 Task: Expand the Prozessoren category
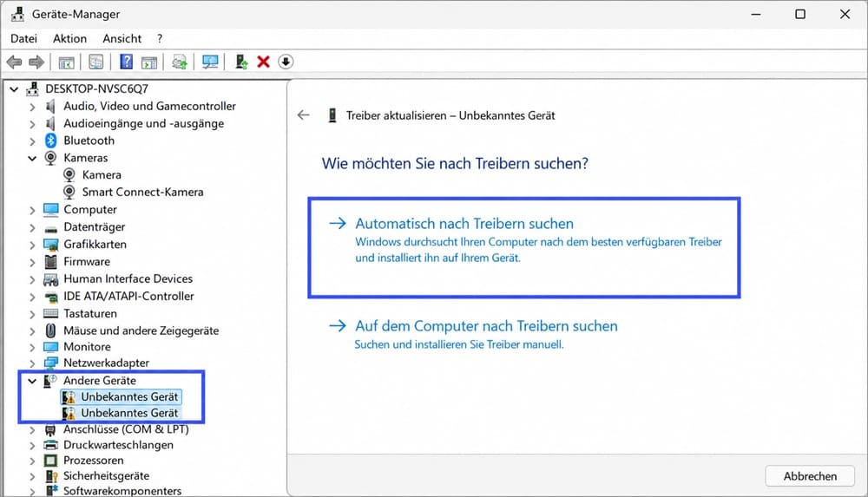(x=32, y=461)
